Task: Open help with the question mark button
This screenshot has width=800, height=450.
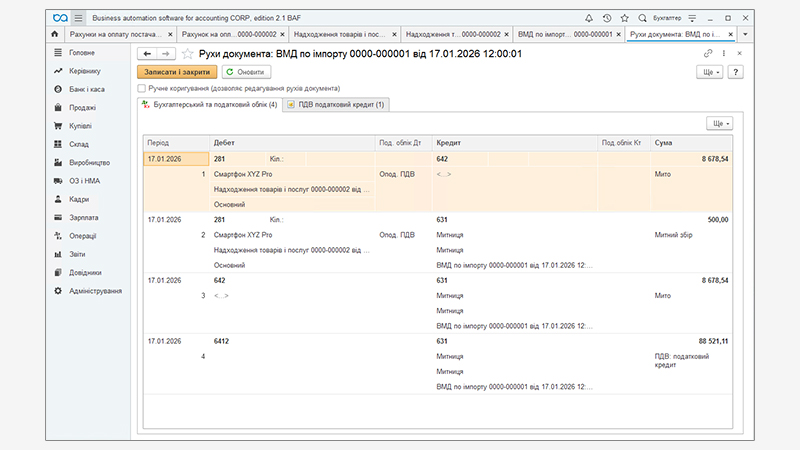Action: 735,72
